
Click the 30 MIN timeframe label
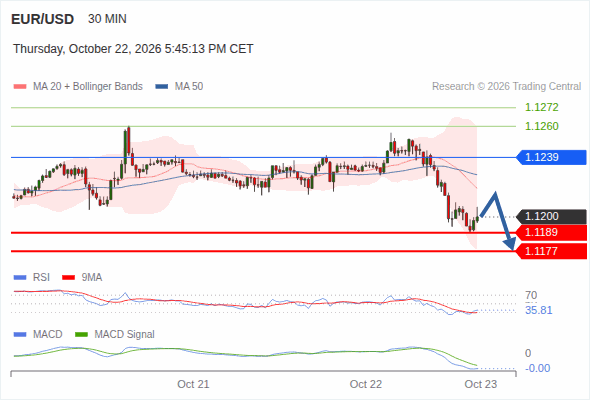(x=107, y=19)
